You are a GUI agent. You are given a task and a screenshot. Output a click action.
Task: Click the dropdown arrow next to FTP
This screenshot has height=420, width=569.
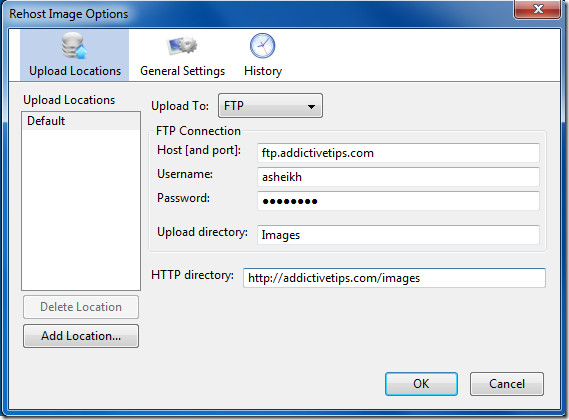(311, 107)
